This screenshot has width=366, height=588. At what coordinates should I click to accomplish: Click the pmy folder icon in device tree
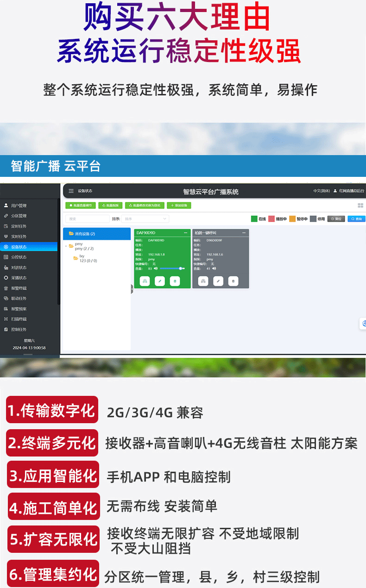71,246
